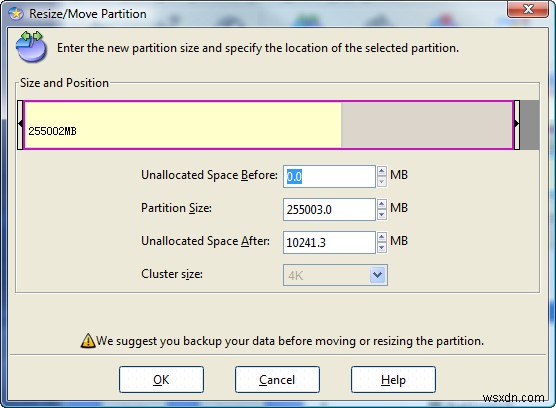Click the Unallocated Space Before label
The height and width of the screenshot is (408, 556).
210,175
